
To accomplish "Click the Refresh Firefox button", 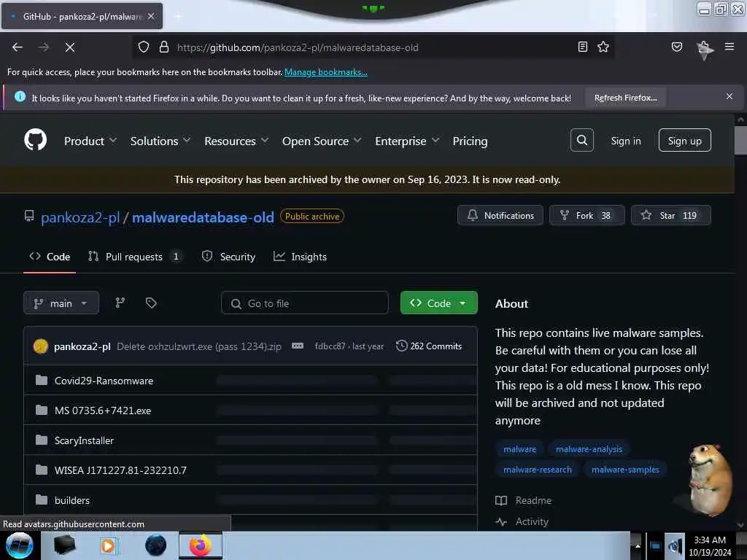I will click(x=625, y=98).
